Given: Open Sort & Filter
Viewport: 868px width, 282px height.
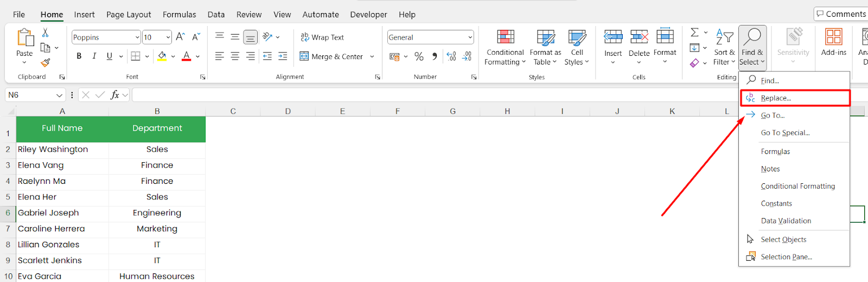Looking at the screenshot, I should coord(725,47).
